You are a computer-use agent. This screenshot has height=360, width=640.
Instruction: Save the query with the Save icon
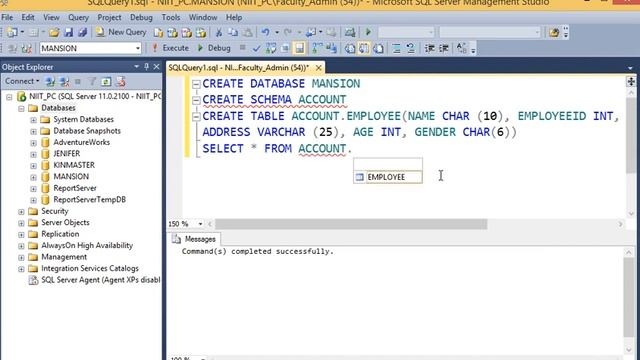click(x=69, y=32)
